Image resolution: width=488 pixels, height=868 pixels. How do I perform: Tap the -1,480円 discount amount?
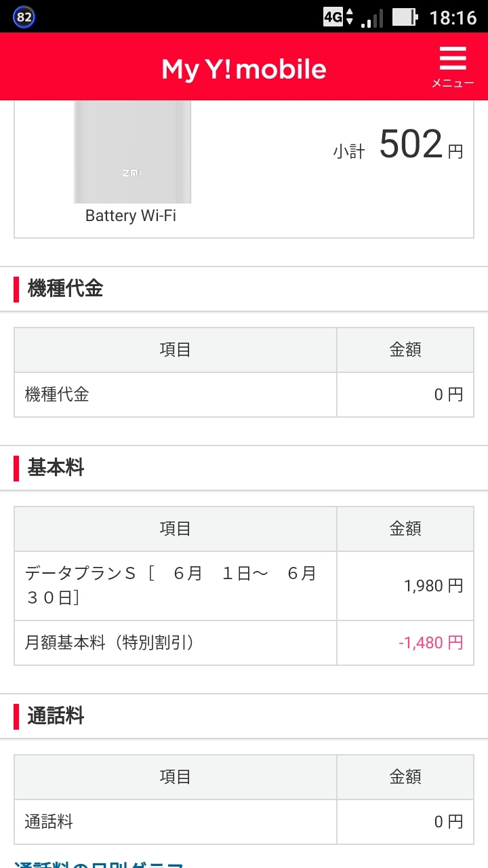tap(430, 643)
